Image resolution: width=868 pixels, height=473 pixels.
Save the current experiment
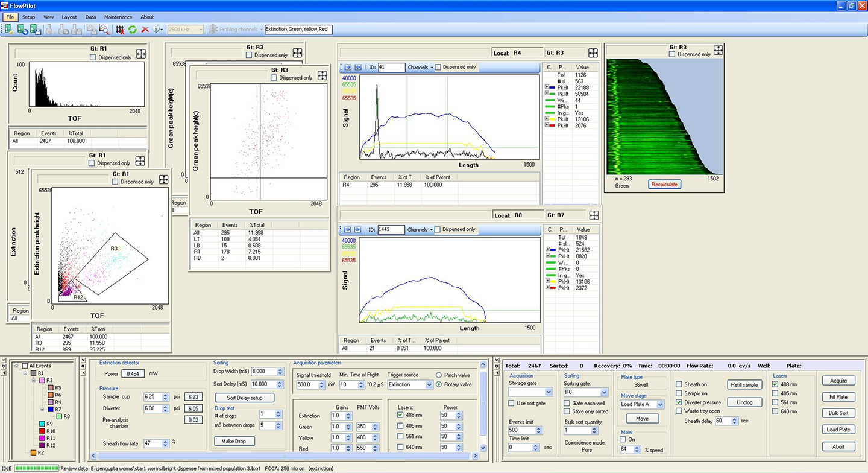(34, 29)
